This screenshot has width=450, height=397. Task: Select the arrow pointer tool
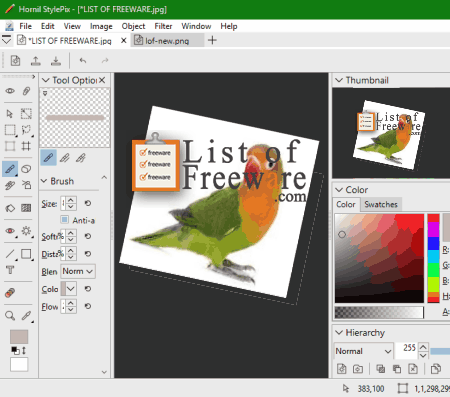(10, 114)
